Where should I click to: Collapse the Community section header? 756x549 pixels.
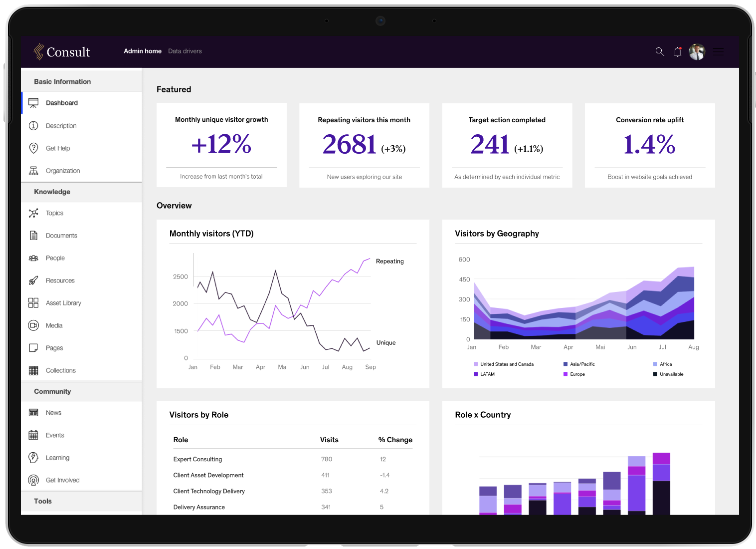click(81, 391)
